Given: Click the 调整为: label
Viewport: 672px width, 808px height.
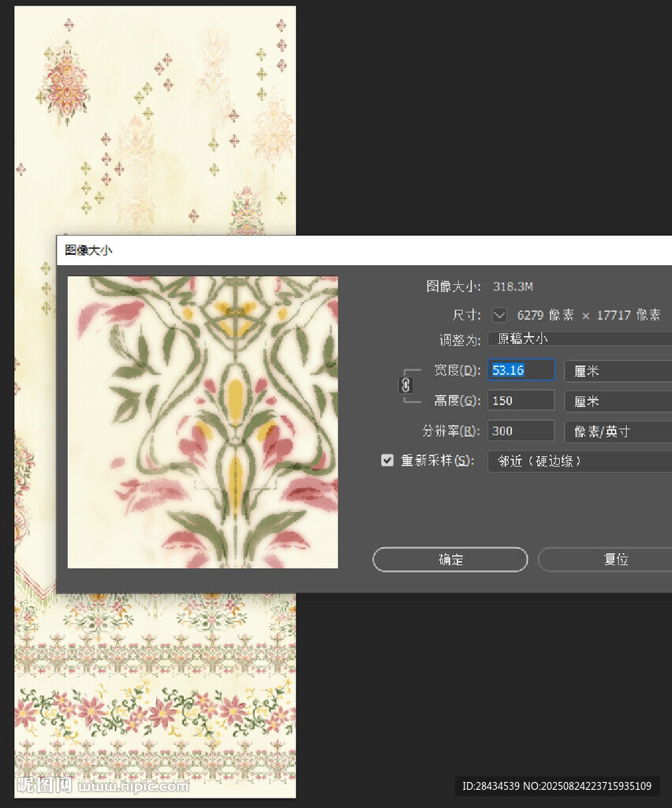Looking at the screenshot, I should pyautogui.click(x=460, y=340).
